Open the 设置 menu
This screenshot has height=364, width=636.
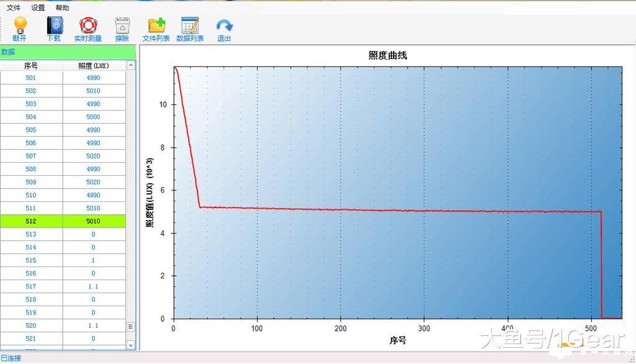pyautogui.click(x=37, y=7)
